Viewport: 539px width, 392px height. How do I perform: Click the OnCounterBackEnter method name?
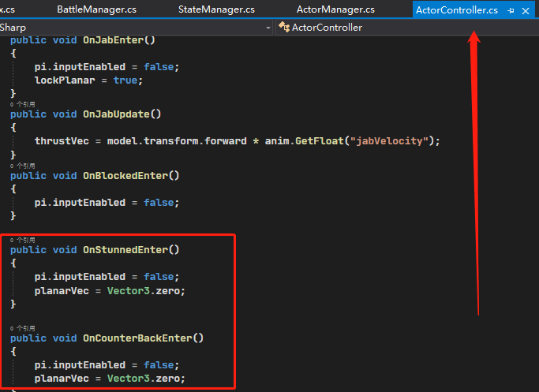click(137, 338)
